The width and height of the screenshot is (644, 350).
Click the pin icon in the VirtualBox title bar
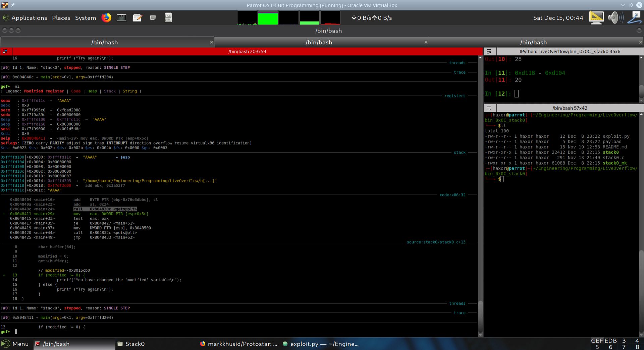[x=13, y=5]
